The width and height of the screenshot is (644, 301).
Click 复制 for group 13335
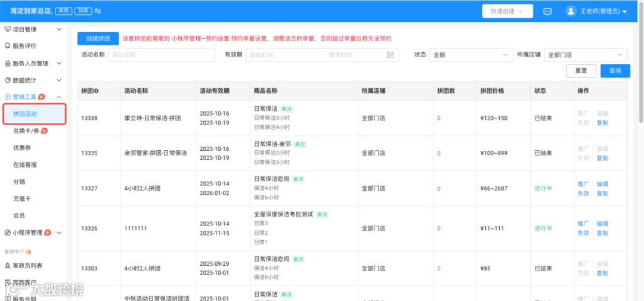coord(602,158)
